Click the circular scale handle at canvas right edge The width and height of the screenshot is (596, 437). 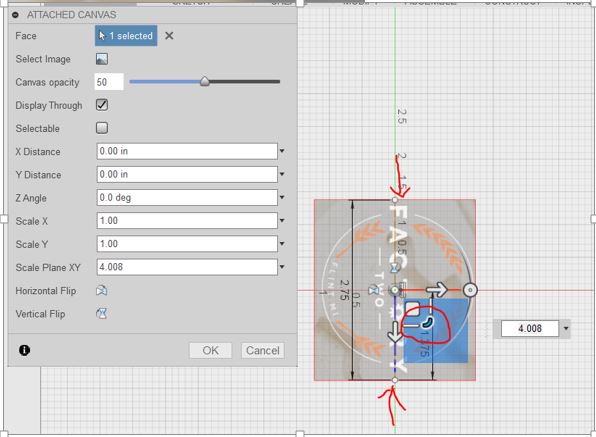[x=470, y=290]
